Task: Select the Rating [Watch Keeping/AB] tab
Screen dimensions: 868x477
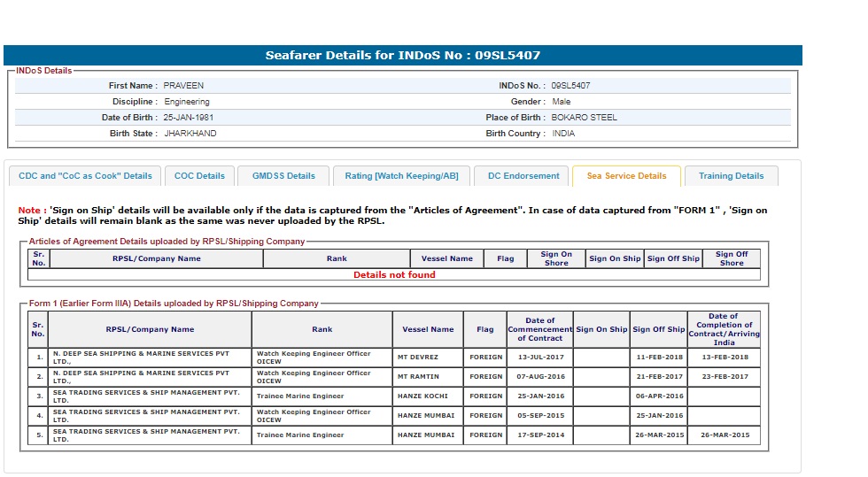Action: pyautogui.click(x=401, y=176)
